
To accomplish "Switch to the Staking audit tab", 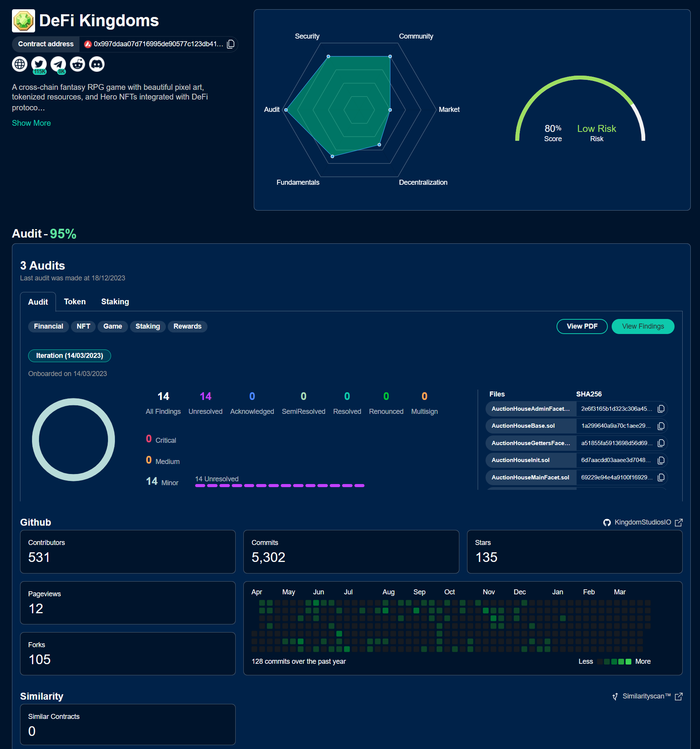I will tap(115, 302).
